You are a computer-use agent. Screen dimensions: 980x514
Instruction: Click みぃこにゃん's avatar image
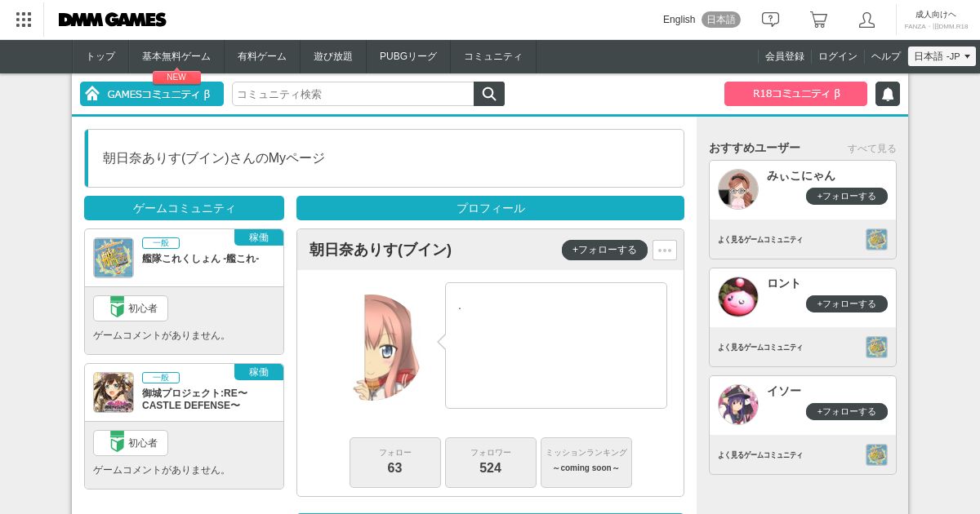(x=738, y=189)
